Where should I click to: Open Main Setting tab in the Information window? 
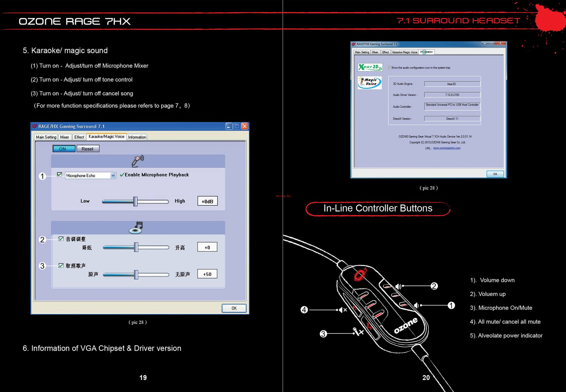coord(362,52)
